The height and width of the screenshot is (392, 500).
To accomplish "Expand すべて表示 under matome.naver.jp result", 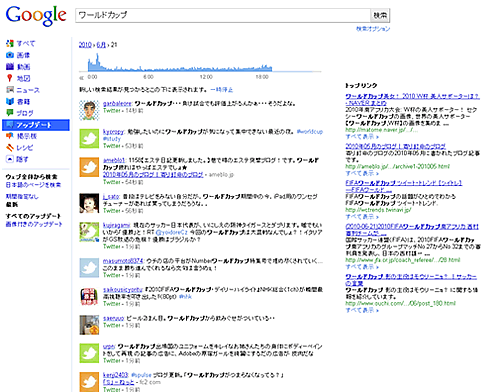I will coord(362,136).
